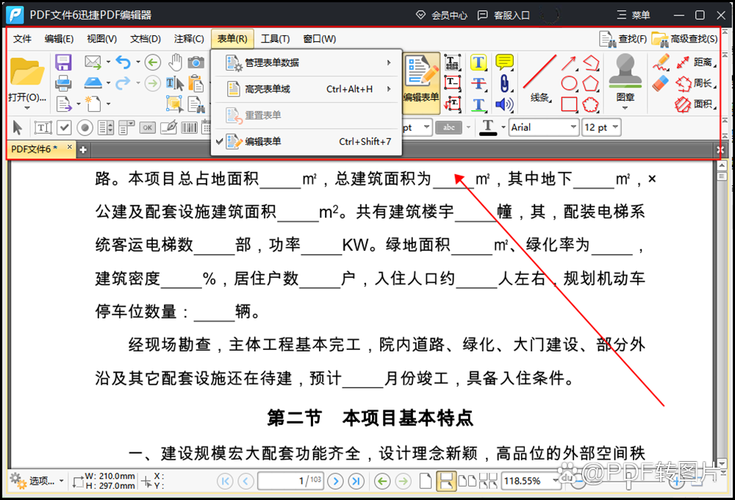Click the 高级查找(S) advanced search button
The width and height of the screenshot is (735, 500).
click(x=685, y=39)
